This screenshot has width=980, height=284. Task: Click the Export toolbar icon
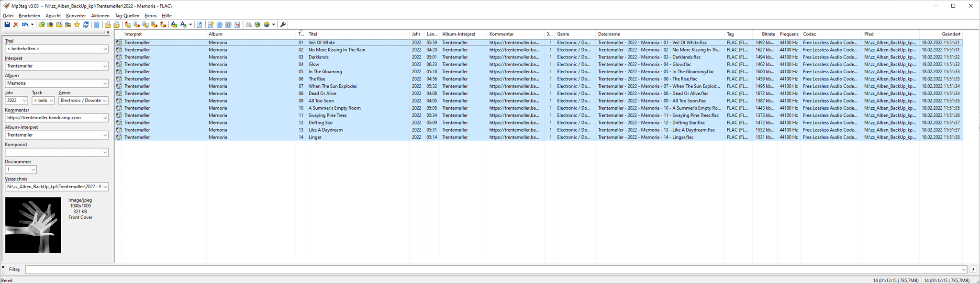click(211, 24)
